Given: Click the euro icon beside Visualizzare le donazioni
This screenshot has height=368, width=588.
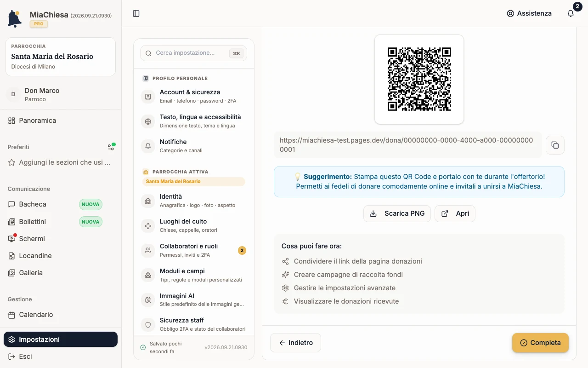Looking at the screenshot, I should click(x=285, y=301).
